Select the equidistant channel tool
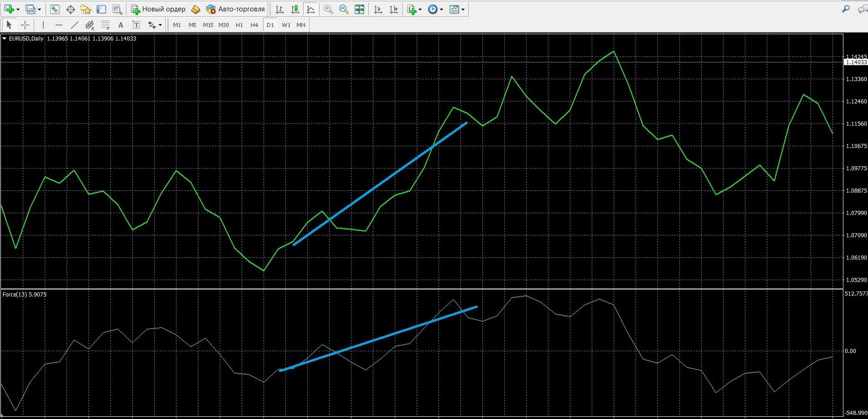The width and height of the screenshot is (868, 419). pyautogui.click(x=90, y=25)
